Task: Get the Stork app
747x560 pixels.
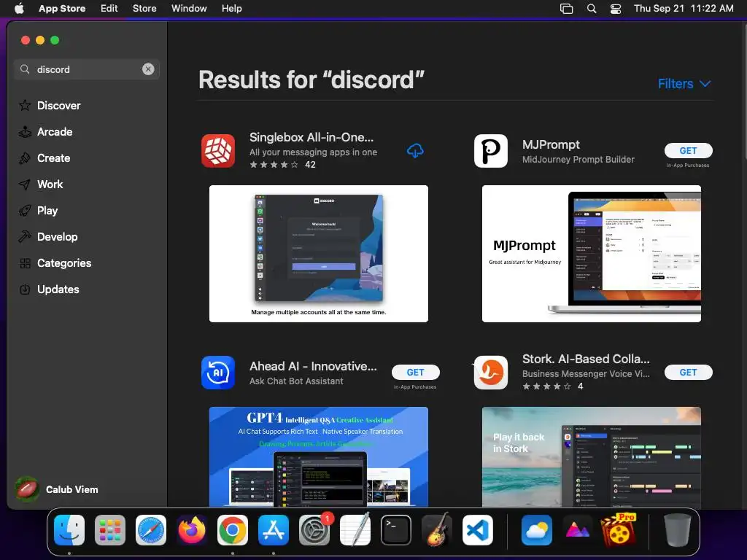Action: click(689, 373)
